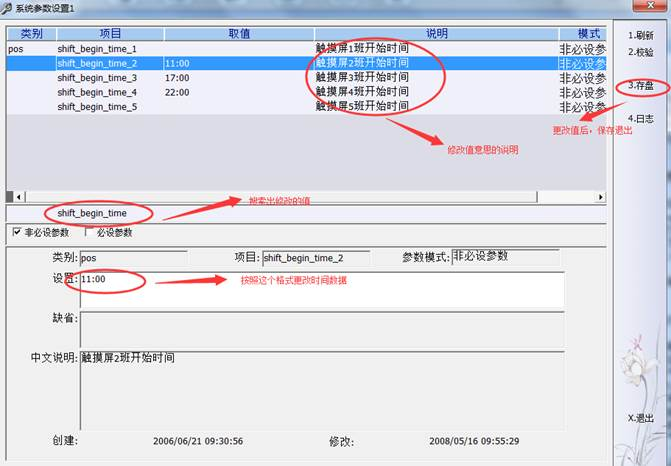
Task: Click X.退出 to exit
Action: point(641,418)
